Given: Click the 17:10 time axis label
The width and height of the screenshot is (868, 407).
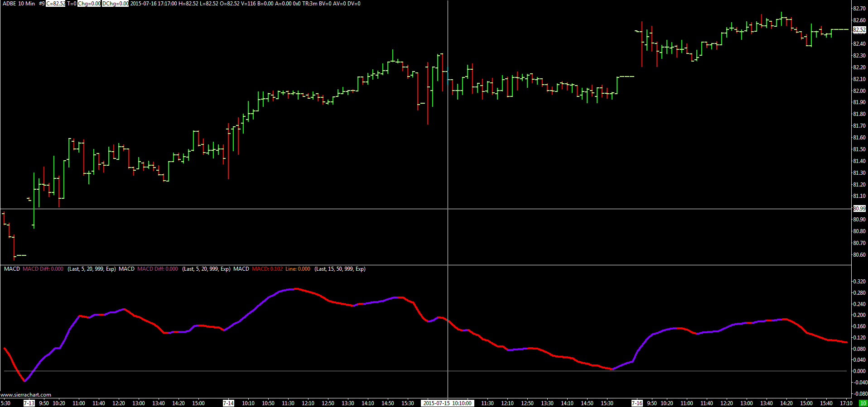Looking at the screenshot, I should pyautogui.click(x=846, y=403).
